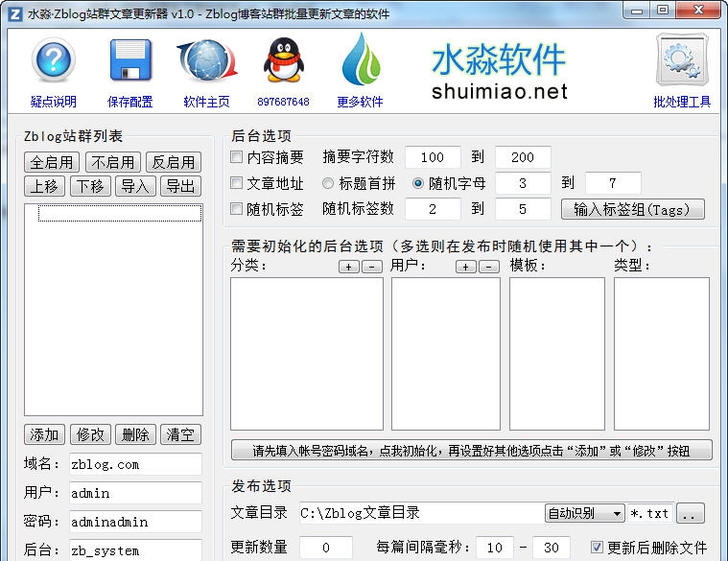Select the 标题首拼 radio button
This screenshot has width=728, height=561.
328,183
